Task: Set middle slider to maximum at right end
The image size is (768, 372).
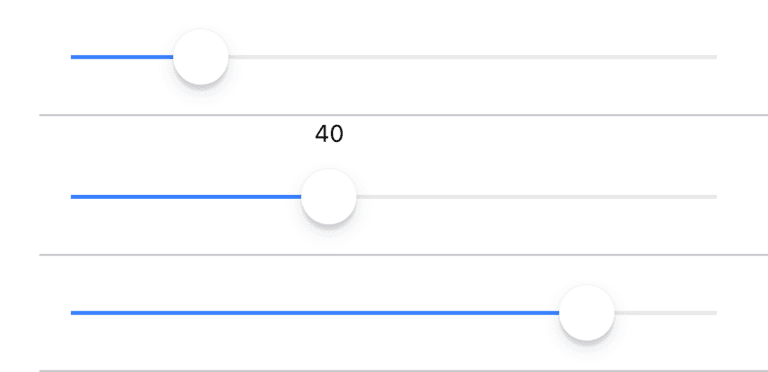Action: [716, 197]
